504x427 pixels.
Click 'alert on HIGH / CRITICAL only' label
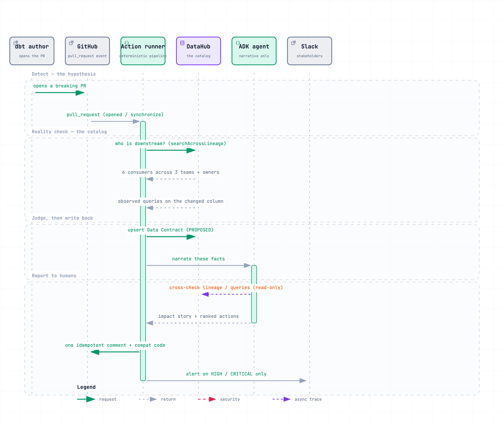pyautogui.click(x=226, y=374)
